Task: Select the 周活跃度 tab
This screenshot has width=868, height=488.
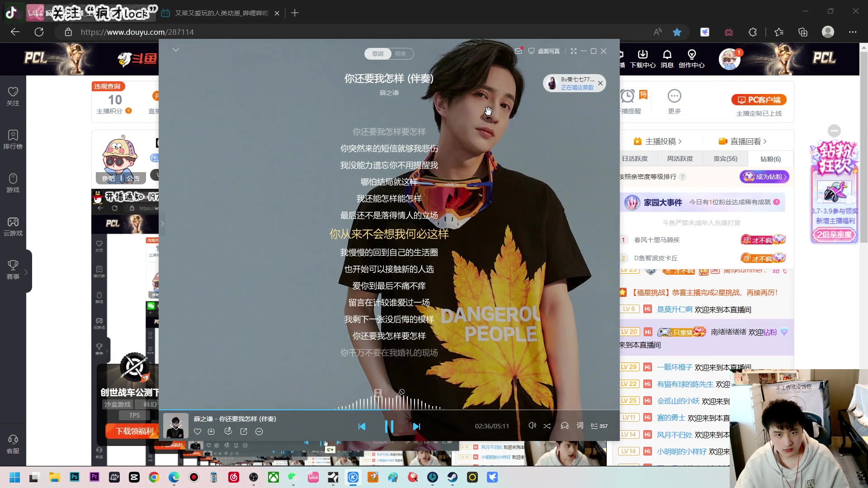Action: tap(680, 159)
